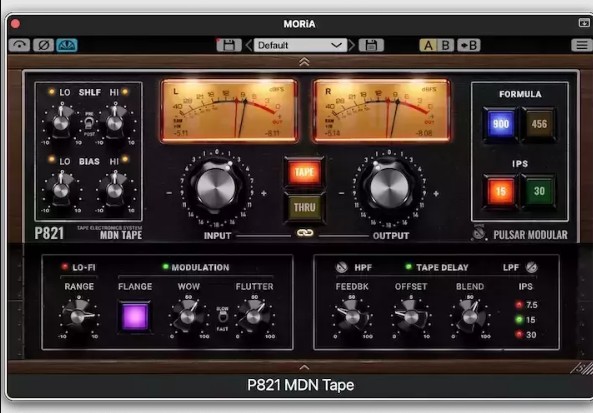Select the B comparison state
Screen dimensions: 593x413
tap(446, 45)
